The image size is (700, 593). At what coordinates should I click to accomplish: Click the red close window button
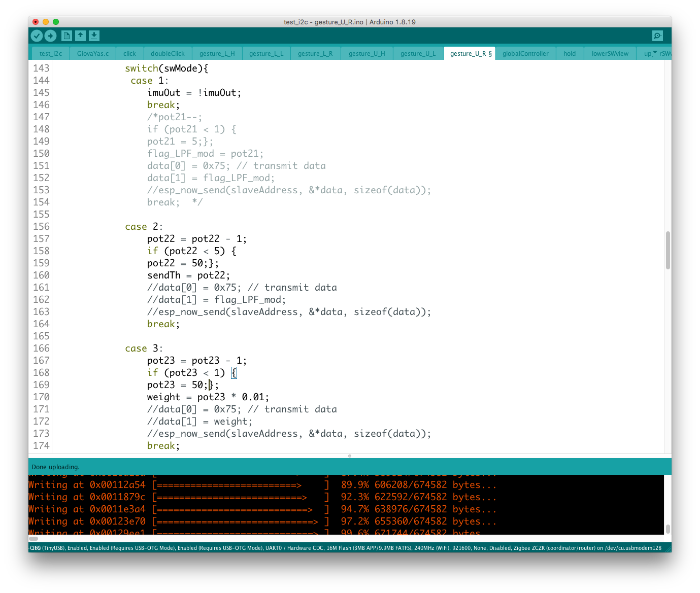coord(36,22)
